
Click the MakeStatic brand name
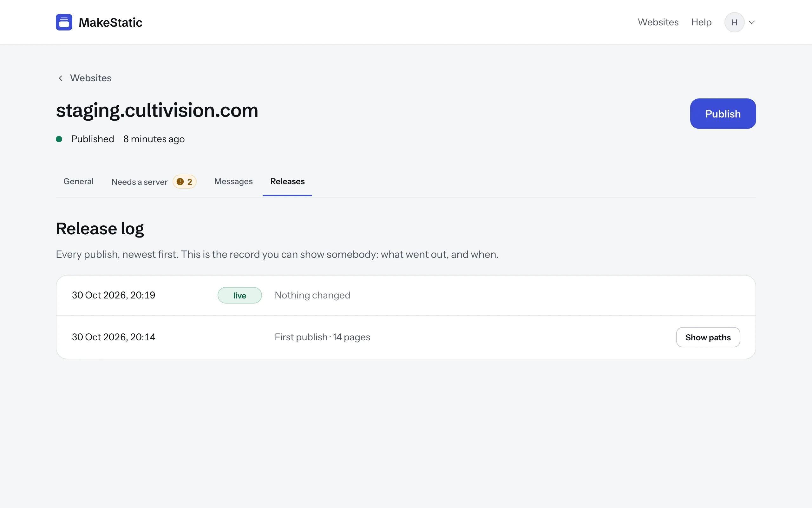coord(110,23)
